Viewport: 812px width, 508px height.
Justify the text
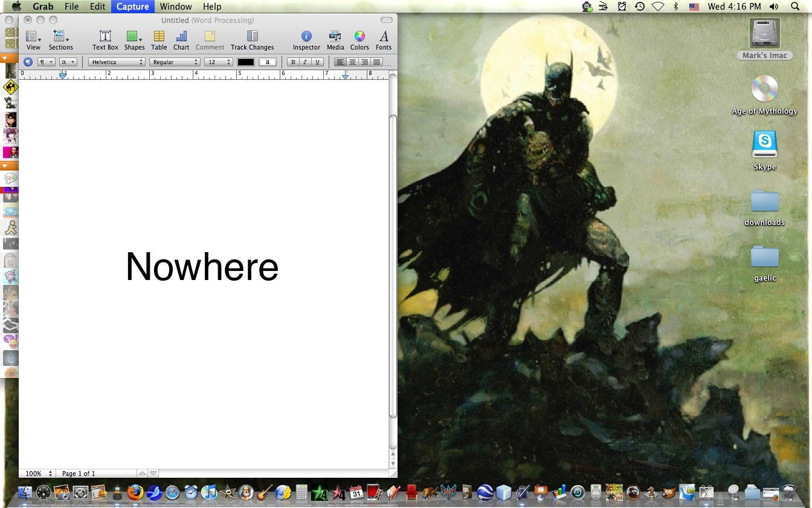376,62
